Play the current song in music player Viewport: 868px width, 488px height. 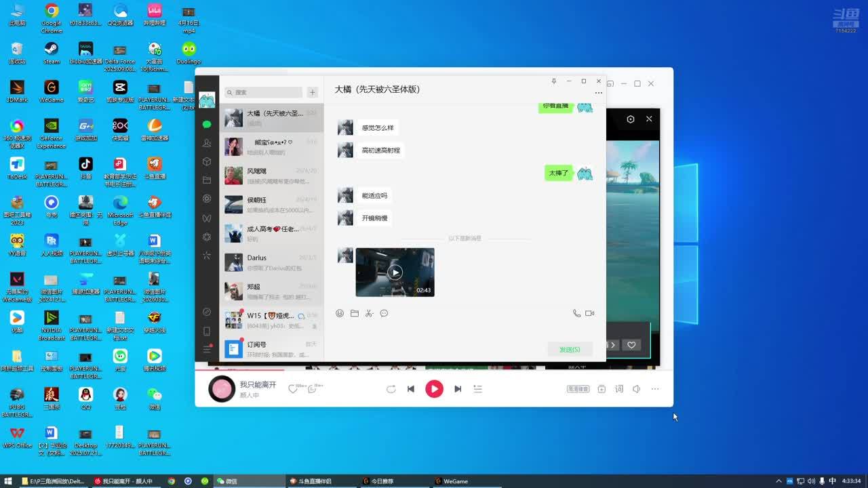pyautogui.click(x=434, y=389)
